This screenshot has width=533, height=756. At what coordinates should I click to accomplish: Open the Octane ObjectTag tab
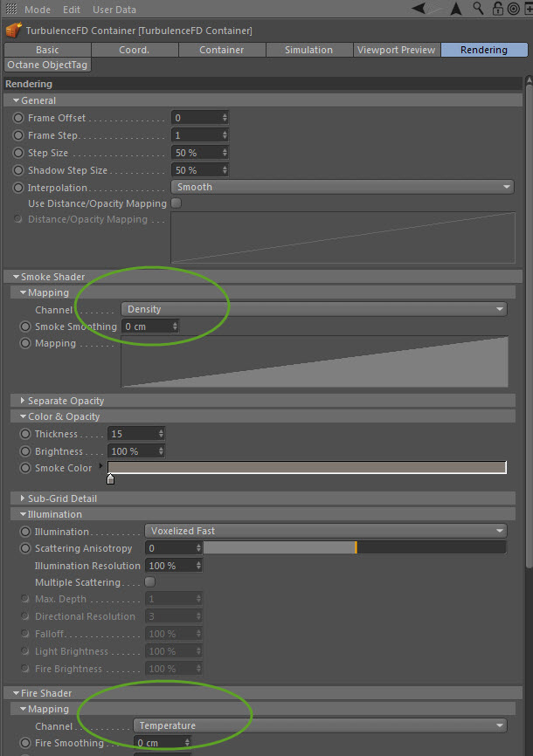(47, 65)
